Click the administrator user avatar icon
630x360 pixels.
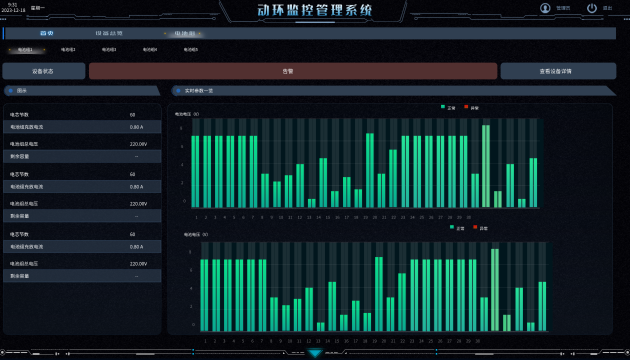tap(545, 8)
